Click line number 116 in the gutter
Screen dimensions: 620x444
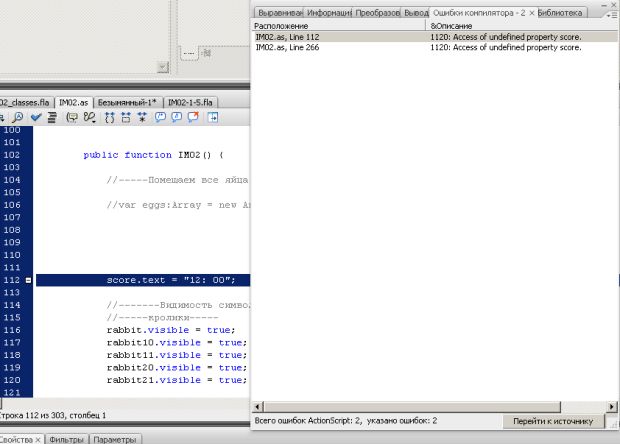pyautogui.click(x=12, y=330)
